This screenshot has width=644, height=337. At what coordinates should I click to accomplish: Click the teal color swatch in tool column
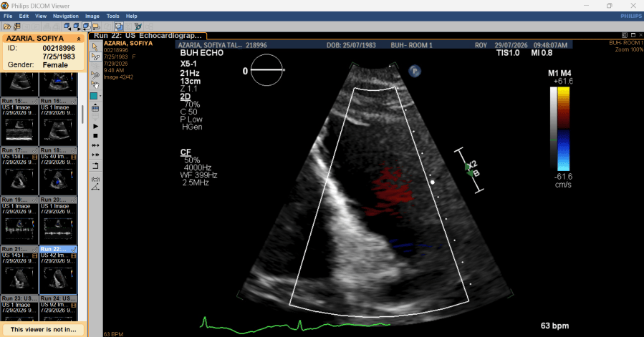94,96
